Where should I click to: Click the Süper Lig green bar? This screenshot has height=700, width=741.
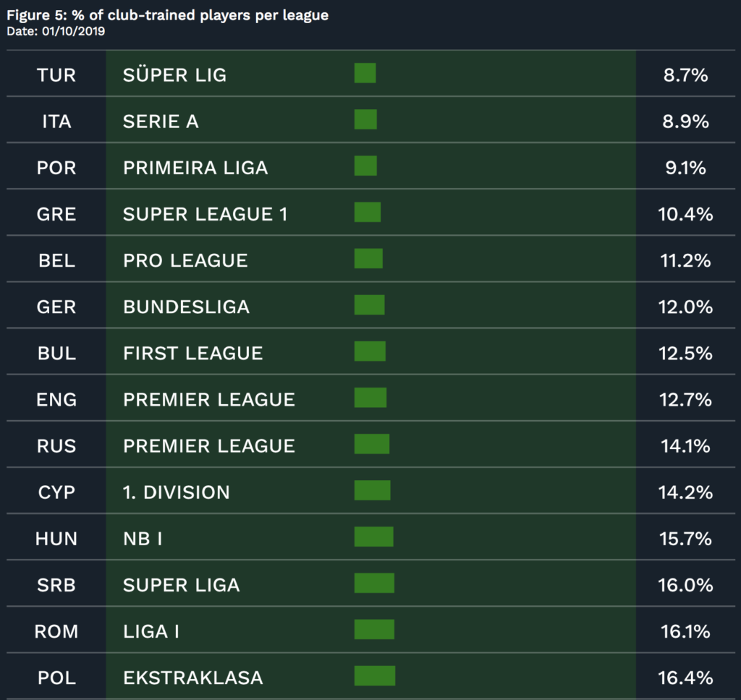[365, 73]
